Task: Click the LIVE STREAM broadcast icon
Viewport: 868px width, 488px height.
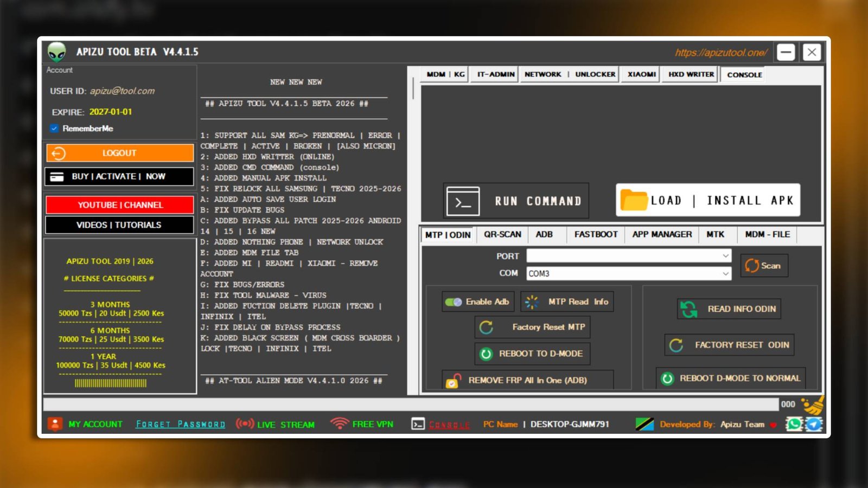Action: tap(245, 424)
